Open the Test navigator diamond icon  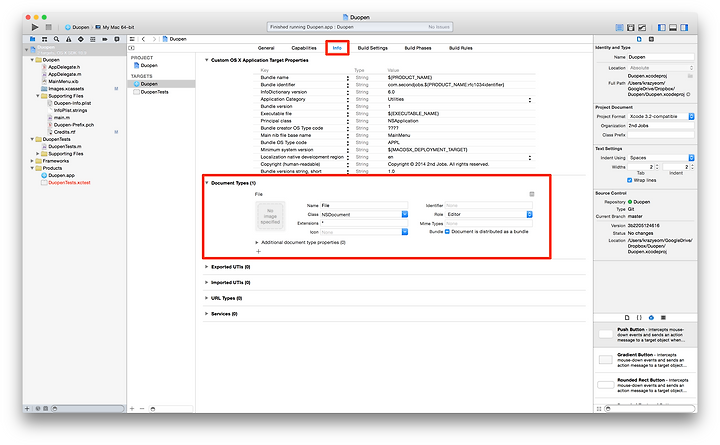pos(81,39)
